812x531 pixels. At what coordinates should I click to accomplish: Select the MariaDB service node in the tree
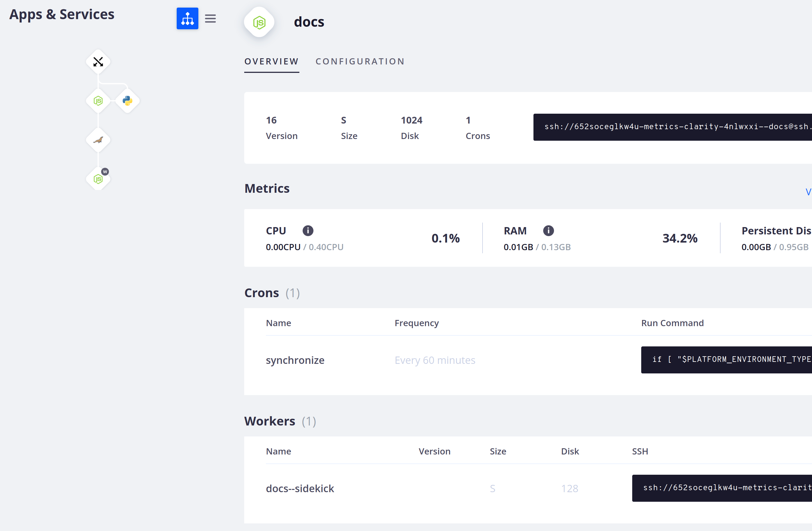(98, 139)
